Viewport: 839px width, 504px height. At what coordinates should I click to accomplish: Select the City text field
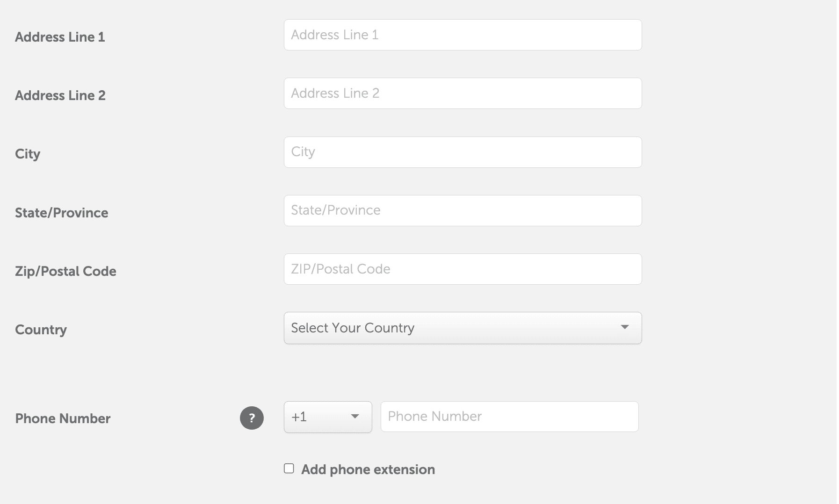[462, 152]
